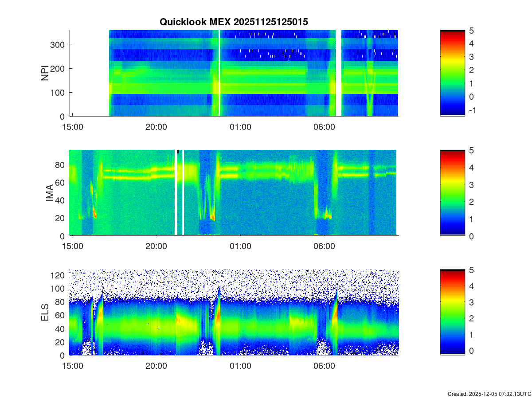
Task: Click the 06:00 tick label under NPI panel
Action: tap(324, 127)
